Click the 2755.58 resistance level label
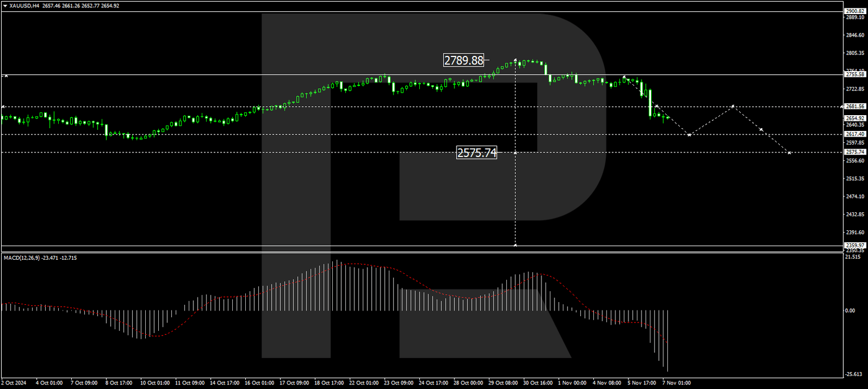This screenshot has width=868, height=389. coord(855,74)
